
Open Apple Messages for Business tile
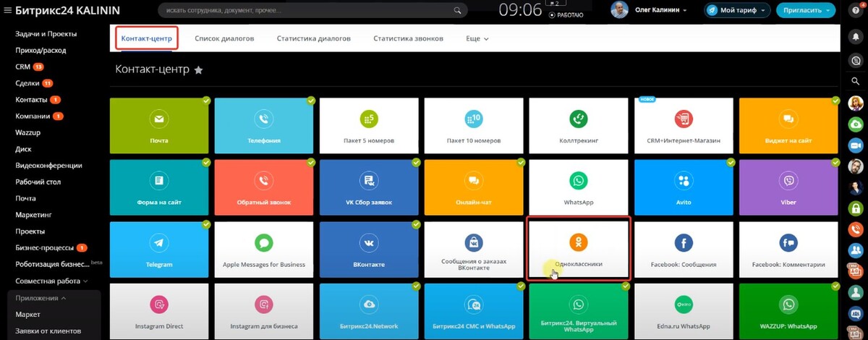tap(264, 250)
